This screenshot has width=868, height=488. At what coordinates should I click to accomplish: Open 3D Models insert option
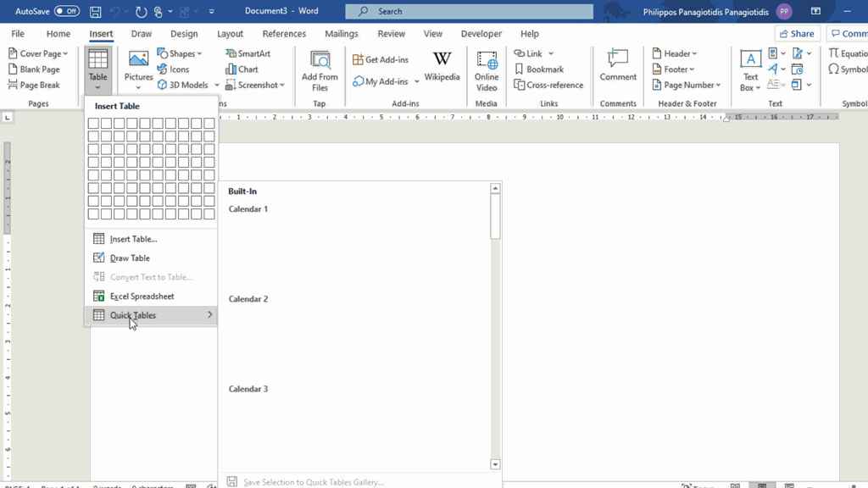[x=183, y=86]
